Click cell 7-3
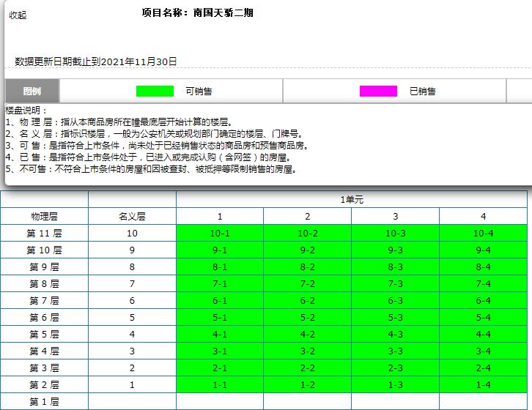This screenshot has width=532, height=410. (x=395, y=283)
